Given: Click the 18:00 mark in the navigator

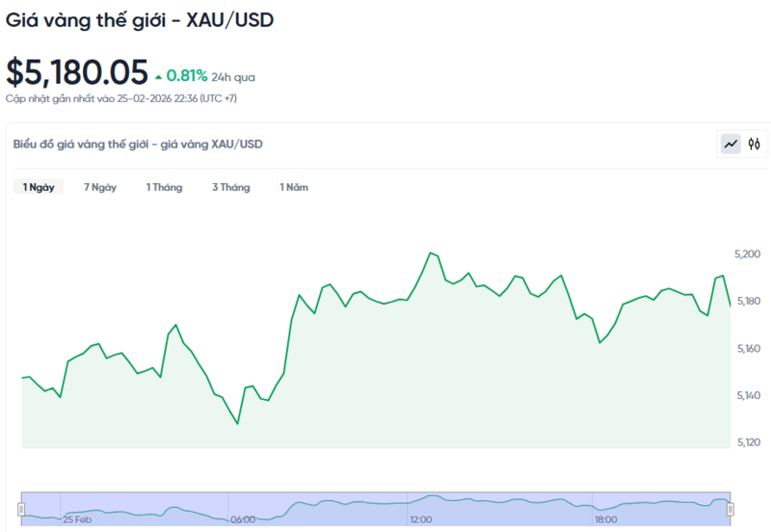Looking at the screenshot, I should [x=605, y=519].
